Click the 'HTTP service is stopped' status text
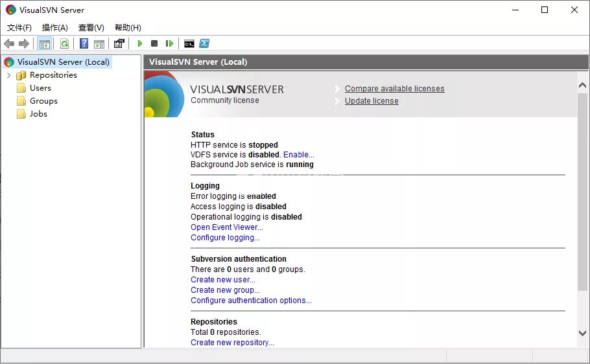 point(234,145)
